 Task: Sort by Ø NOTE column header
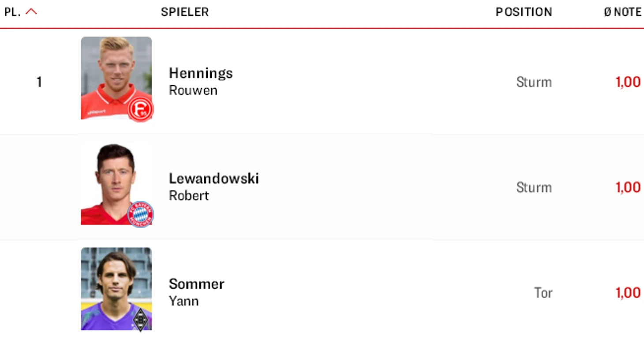[623, 12]
